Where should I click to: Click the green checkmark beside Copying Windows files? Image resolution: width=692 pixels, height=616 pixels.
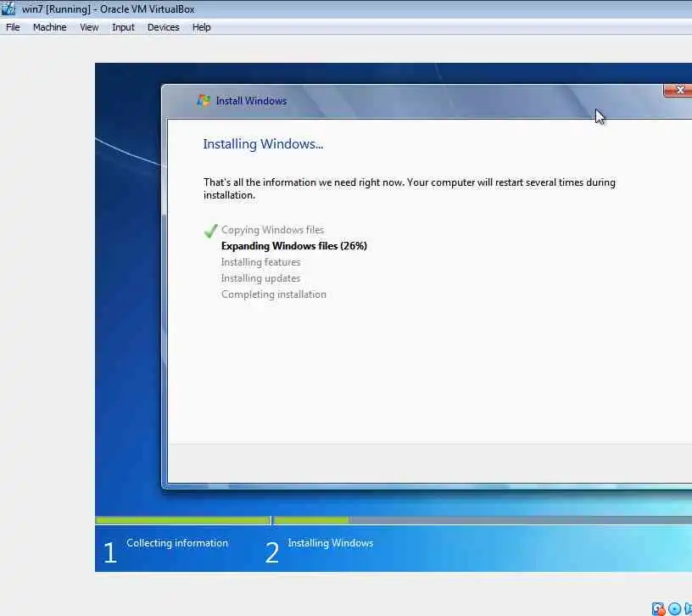pos(211,231)
